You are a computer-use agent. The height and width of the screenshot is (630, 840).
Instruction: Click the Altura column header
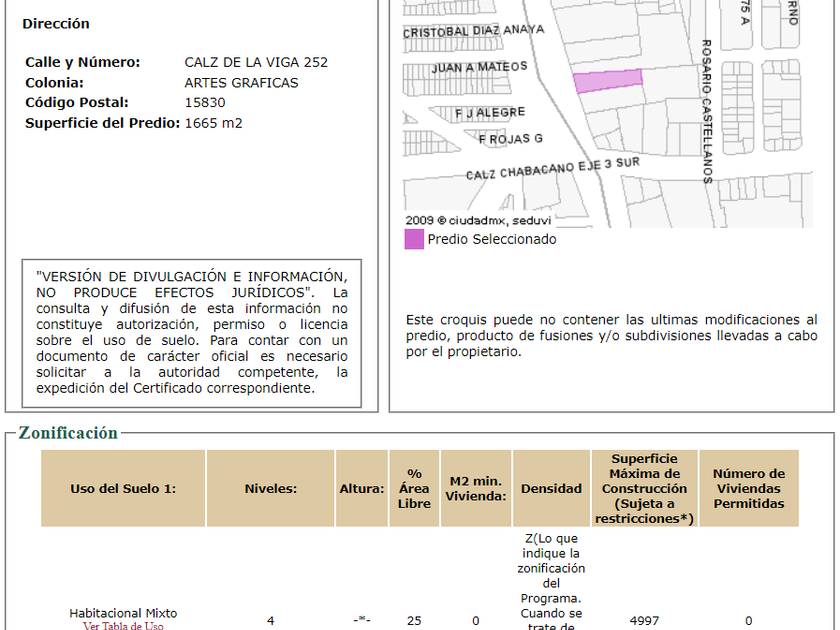[x=362, y=489]
